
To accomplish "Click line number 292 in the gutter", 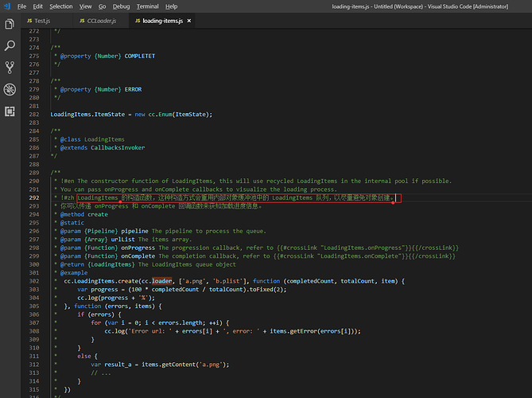I will click(33, 197).
